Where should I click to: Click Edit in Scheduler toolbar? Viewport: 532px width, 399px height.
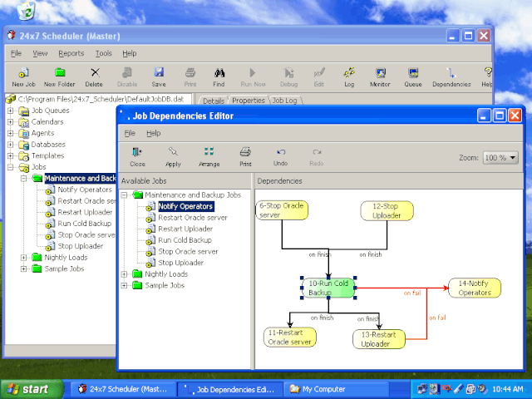(319, 77)
